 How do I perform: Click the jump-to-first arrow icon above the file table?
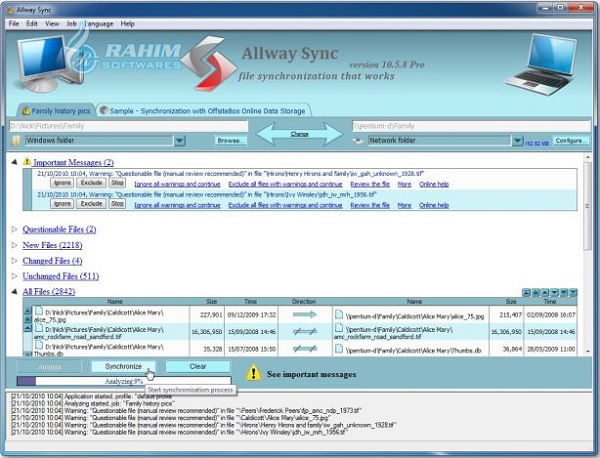click(x=527, y=293)
